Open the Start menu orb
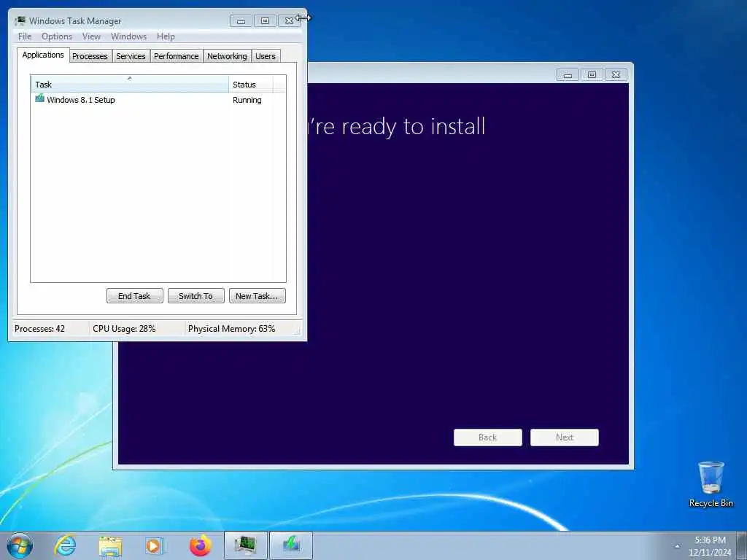Viewport: 747px width, 560px height. pyautogui.click(x=20, y=545)
